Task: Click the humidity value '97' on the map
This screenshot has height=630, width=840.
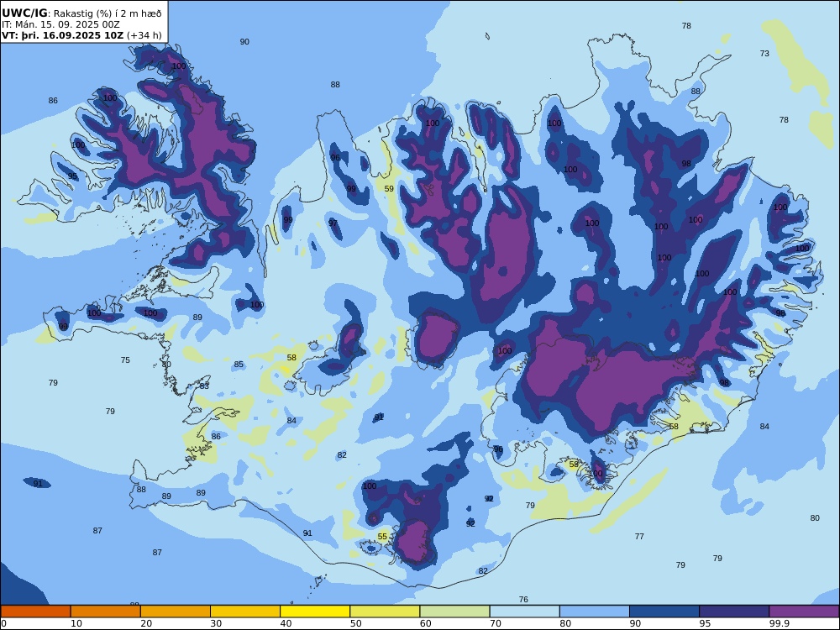Action: tap(333, 223)
